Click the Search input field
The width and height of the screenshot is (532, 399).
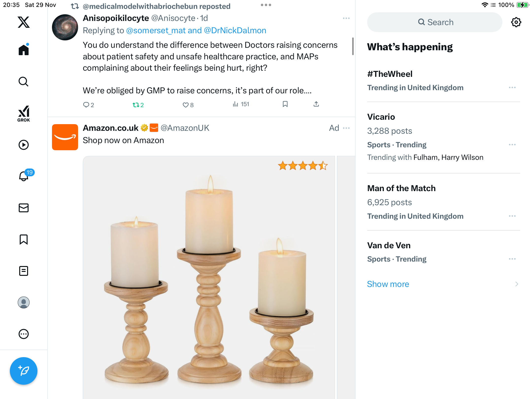pos(434,22)
